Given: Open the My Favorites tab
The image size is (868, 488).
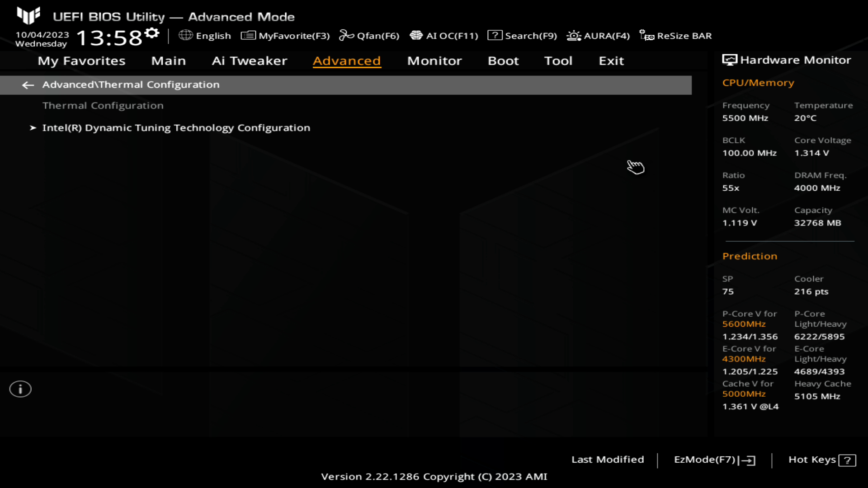Looking at the screenshot, I should click(x=81, y=61).
